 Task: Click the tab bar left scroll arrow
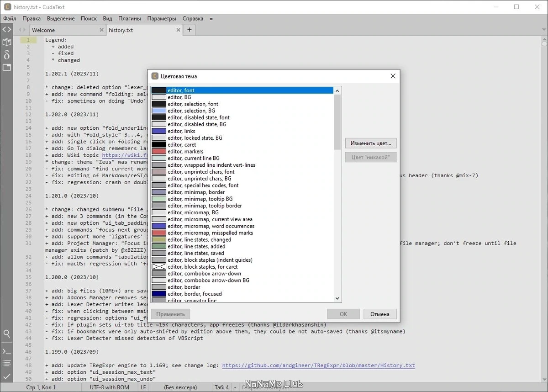[x=20, y=30]
